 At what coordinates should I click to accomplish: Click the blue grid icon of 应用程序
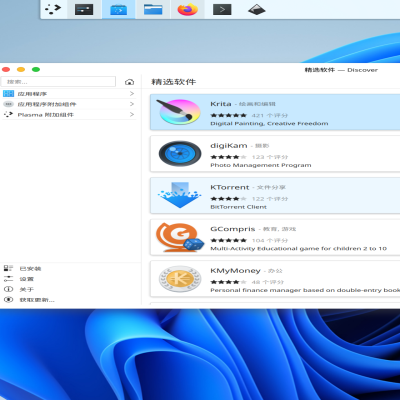point(8,94)
